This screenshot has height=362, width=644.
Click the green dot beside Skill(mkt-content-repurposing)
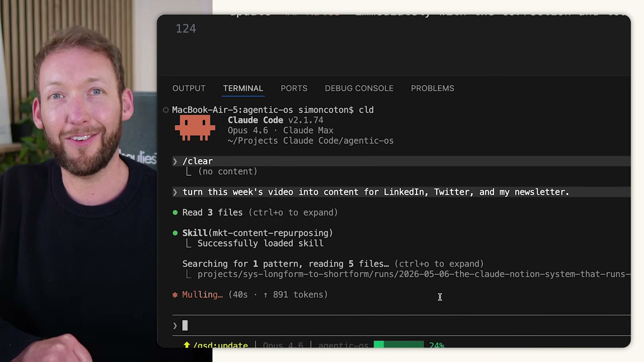(175, 233)
